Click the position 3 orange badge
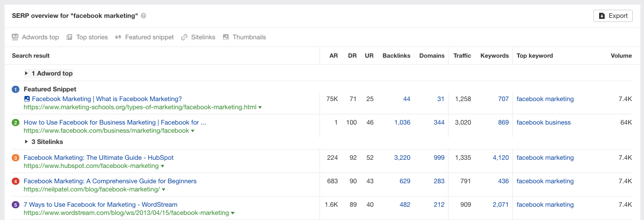The width and height of the screenshot is (644, 220). [15, 158]
